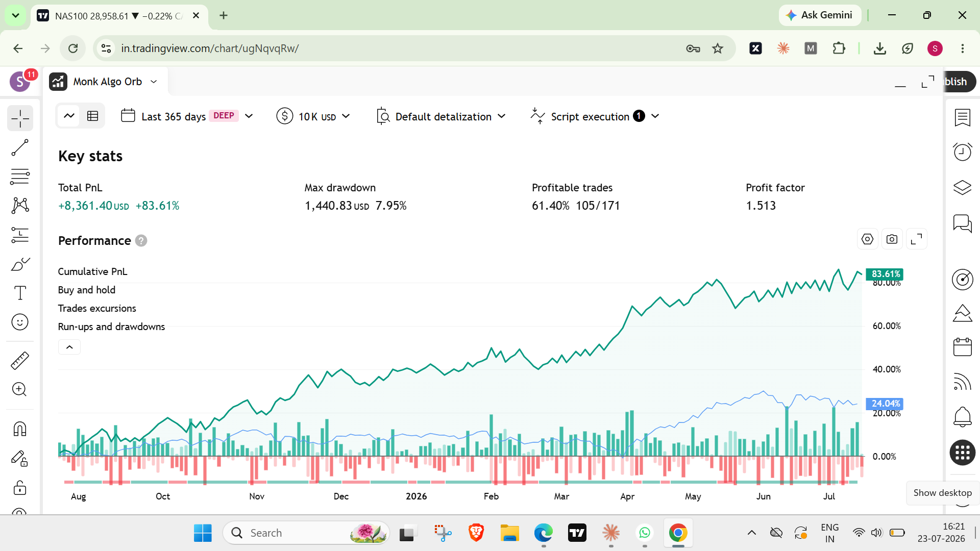980x551 pixels.
Task: Open the browser downloads icon
Action: pos(879,48)
